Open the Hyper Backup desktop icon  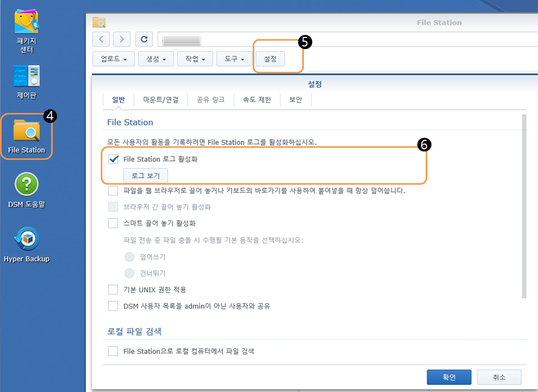[x=26, y=245]
